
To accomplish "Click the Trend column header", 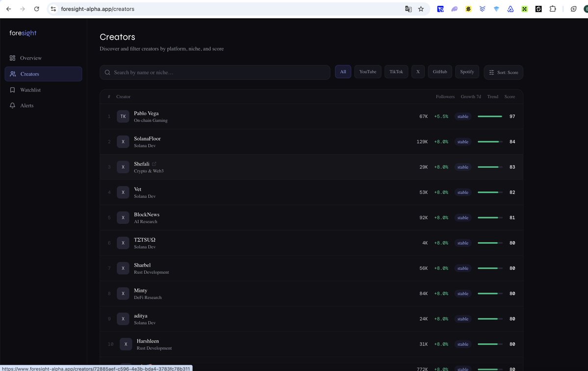I will (492, 97).
